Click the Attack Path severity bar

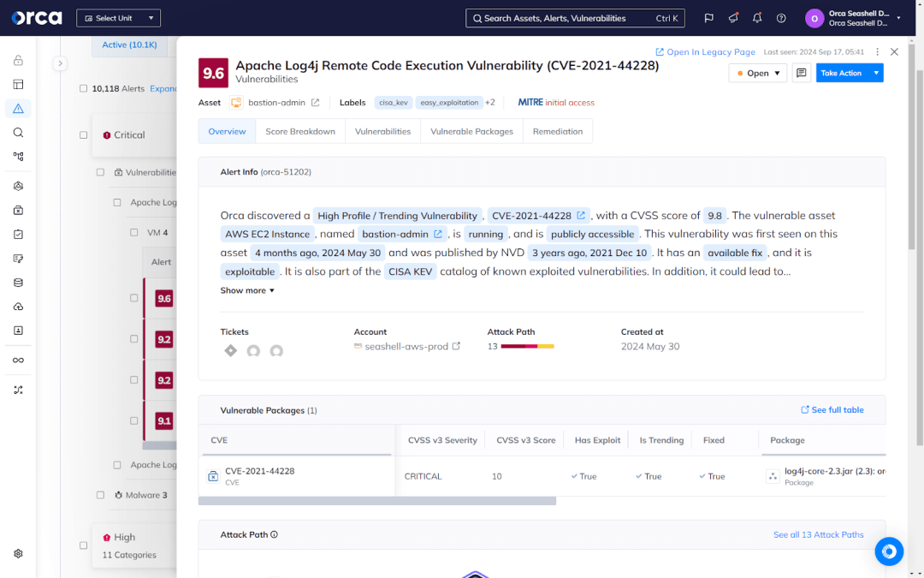(x=527, y=346)
